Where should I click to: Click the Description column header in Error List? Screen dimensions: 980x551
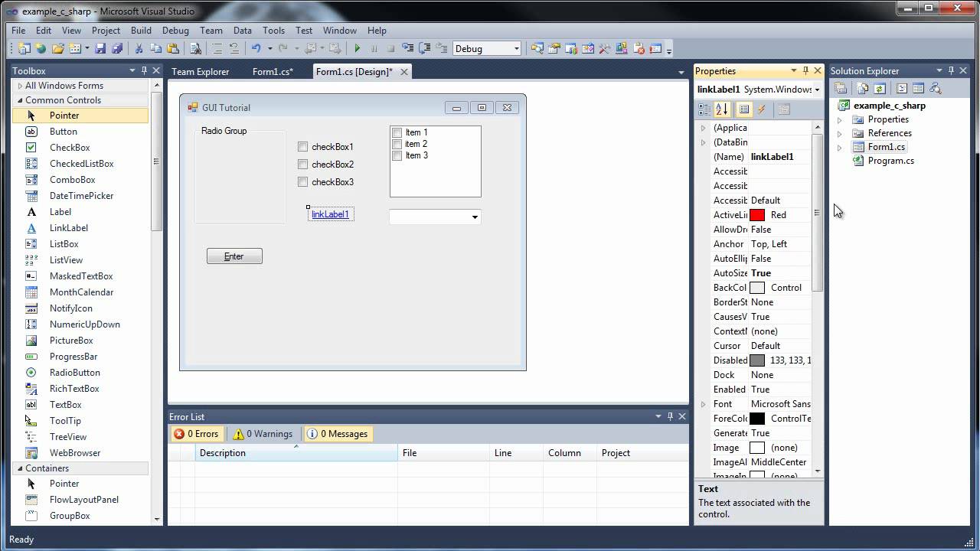coord(296,453)
